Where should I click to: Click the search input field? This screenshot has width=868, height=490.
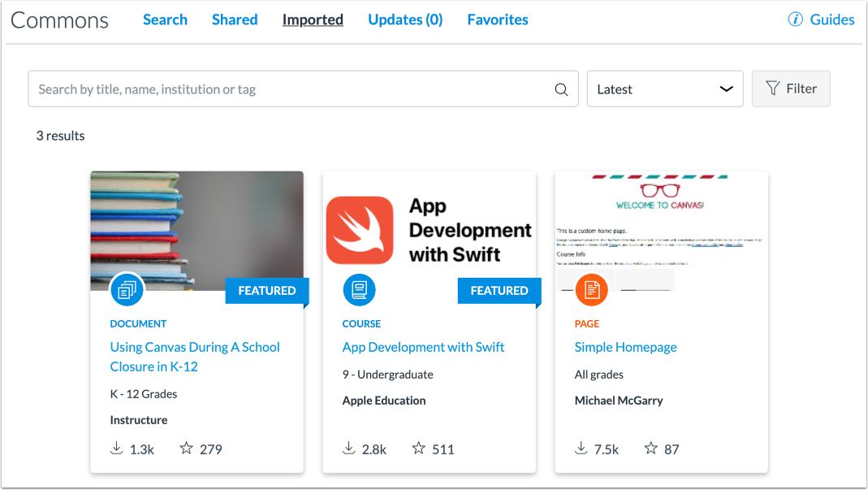(x=284, y=89)
